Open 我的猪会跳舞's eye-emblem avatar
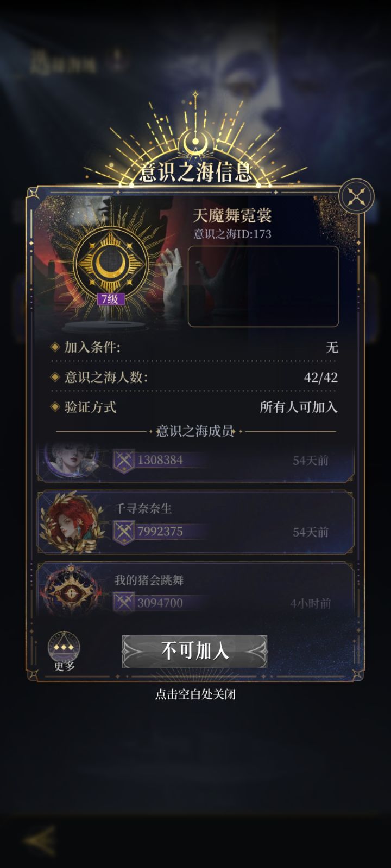391x868 pixels. [x=70, y=590]
